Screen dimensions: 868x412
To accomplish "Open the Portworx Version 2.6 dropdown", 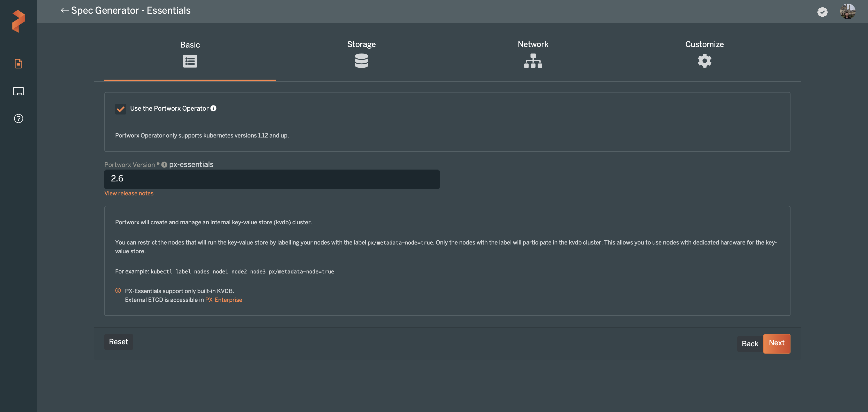I will (272, 179).
